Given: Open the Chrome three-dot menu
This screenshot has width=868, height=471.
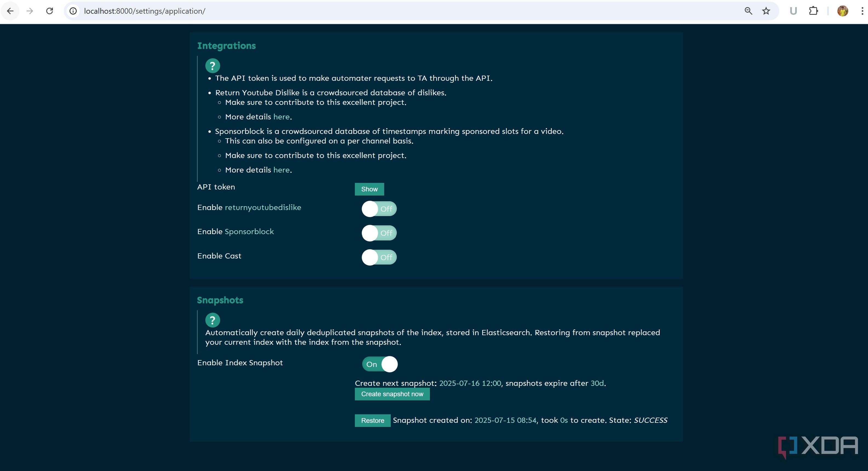Looking at the screenshot, I should 862,11.
